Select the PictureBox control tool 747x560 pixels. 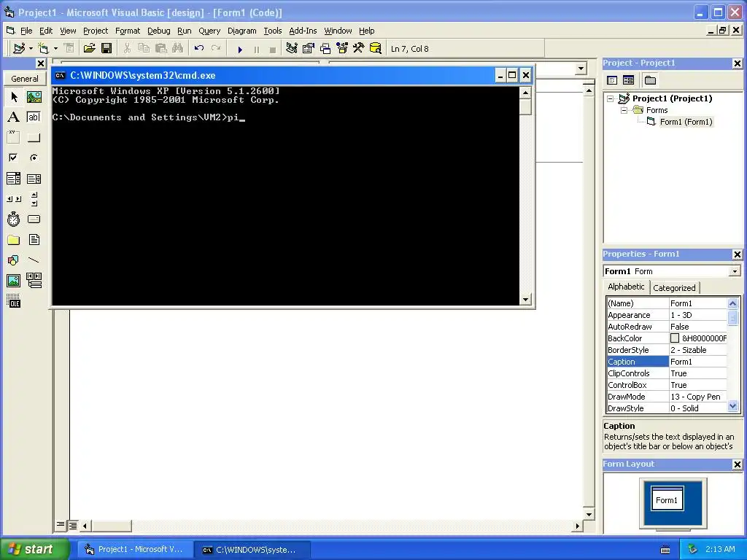(x=34, y=97)
